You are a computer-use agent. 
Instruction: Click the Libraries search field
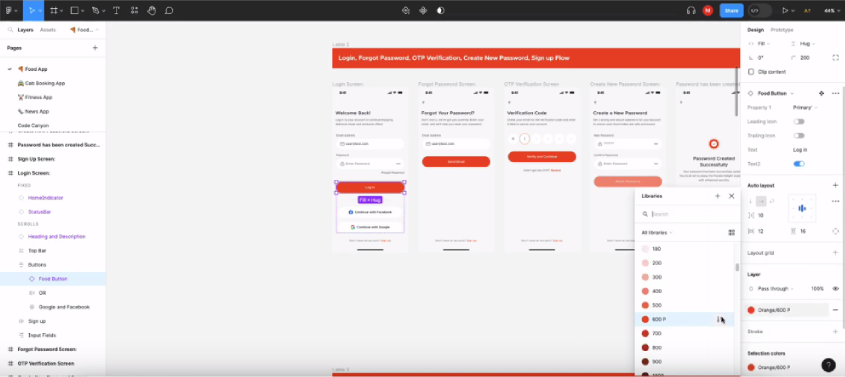[x=687, y=214]
